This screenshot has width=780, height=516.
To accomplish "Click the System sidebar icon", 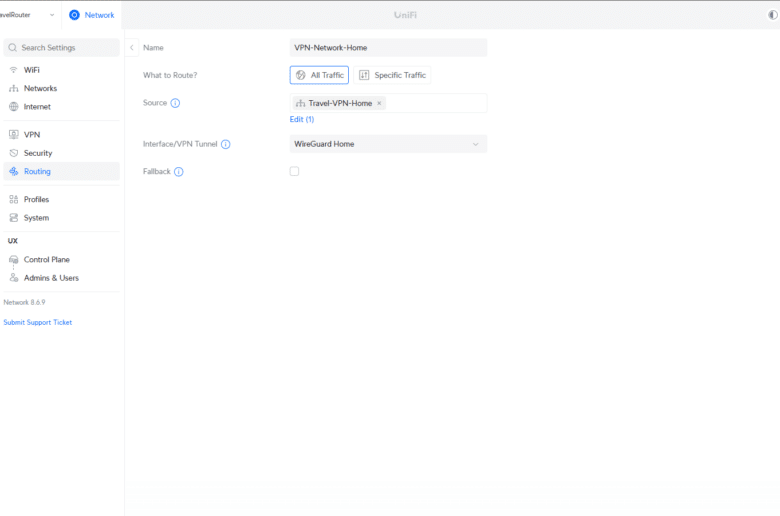I will 13,217.
